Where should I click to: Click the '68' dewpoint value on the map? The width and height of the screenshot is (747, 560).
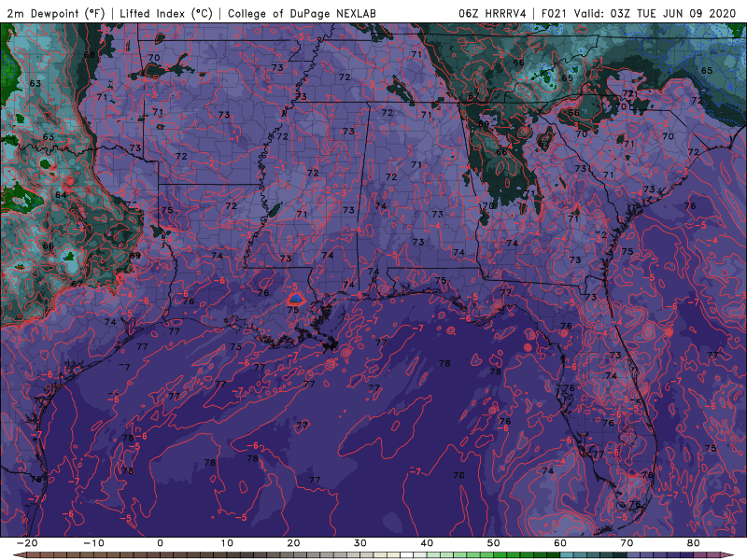89,55
